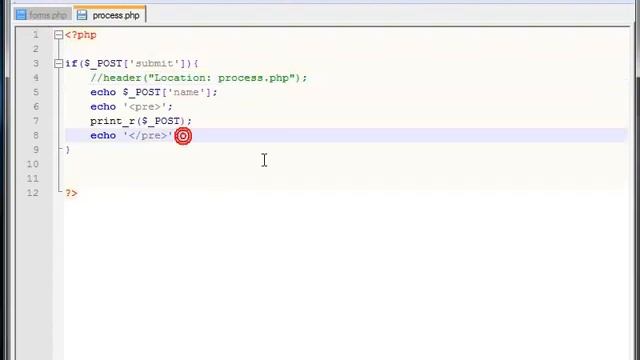Click line number 10 in the margin
640x360 pixels.
32,164
